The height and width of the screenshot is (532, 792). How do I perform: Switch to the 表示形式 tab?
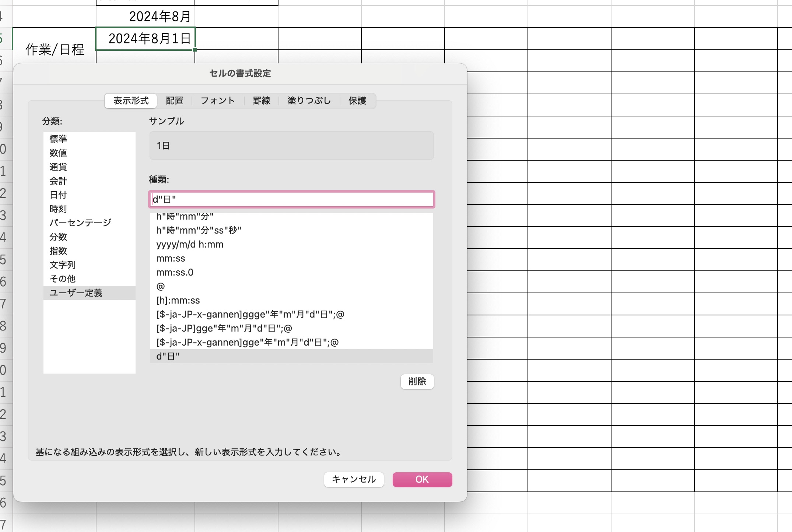coord(131,101)
